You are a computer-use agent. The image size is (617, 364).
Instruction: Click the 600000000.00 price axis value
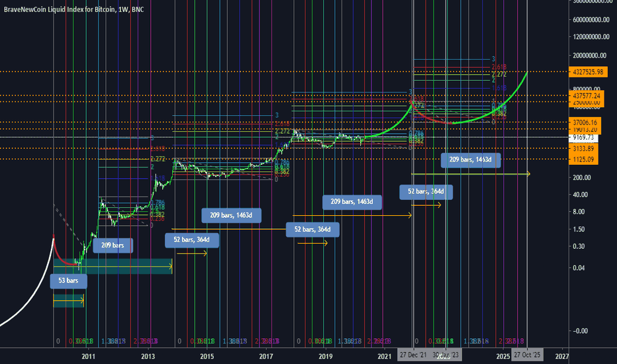(x=591, y=19)
